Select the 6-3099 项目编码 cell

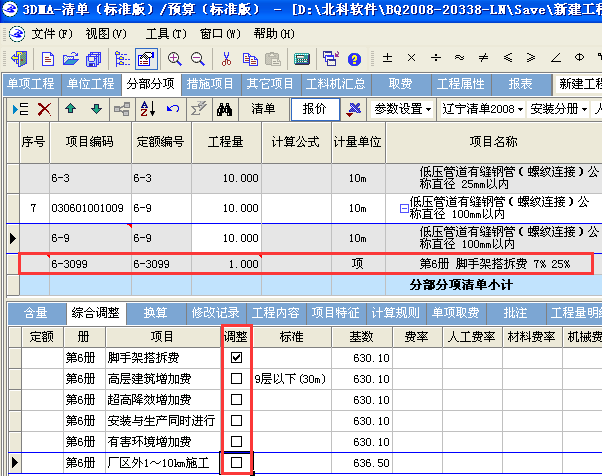[x=89, y=265]
